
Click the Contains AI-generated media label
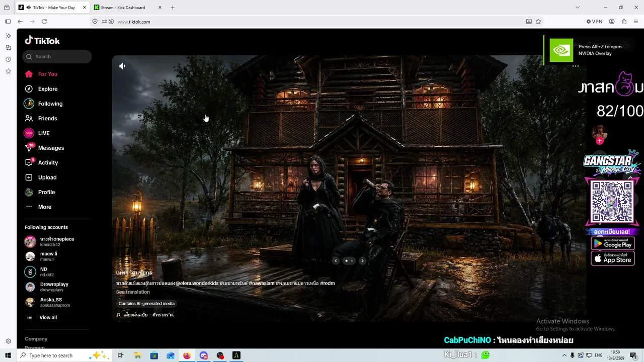click(x=146, y=304)
